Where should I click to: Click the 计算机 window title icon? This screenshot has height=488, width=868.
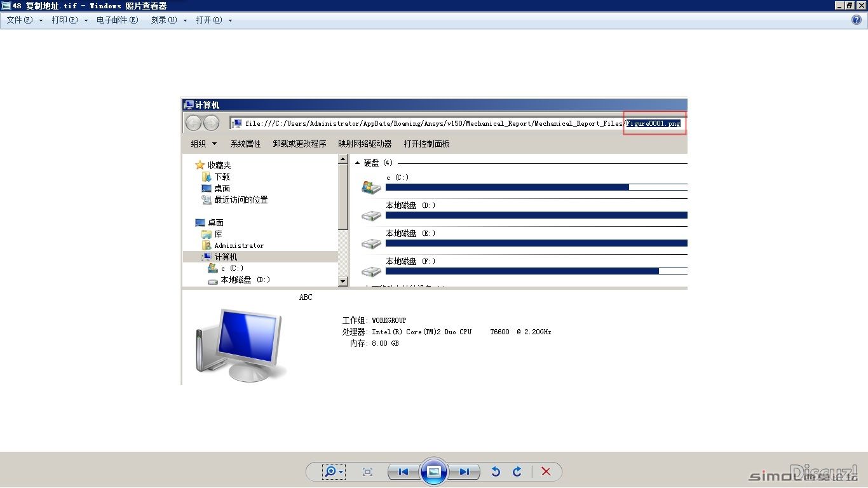tap(189, 105)
